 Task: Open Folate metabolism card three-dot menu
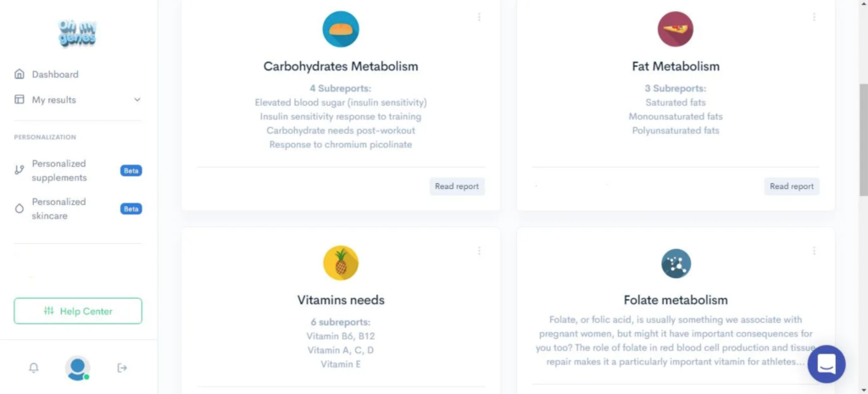pos(814,251)
